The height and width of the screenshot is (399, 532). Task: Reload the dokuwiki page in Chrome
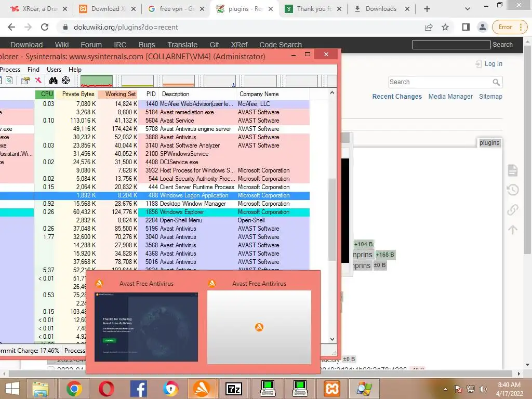pos(45,27)
